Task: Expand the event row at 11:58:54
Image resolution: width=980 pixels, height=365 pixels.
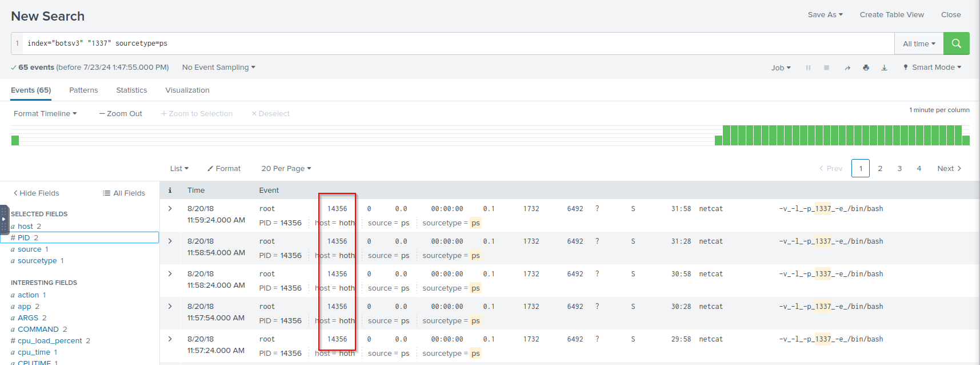Action: click(170, 241)
